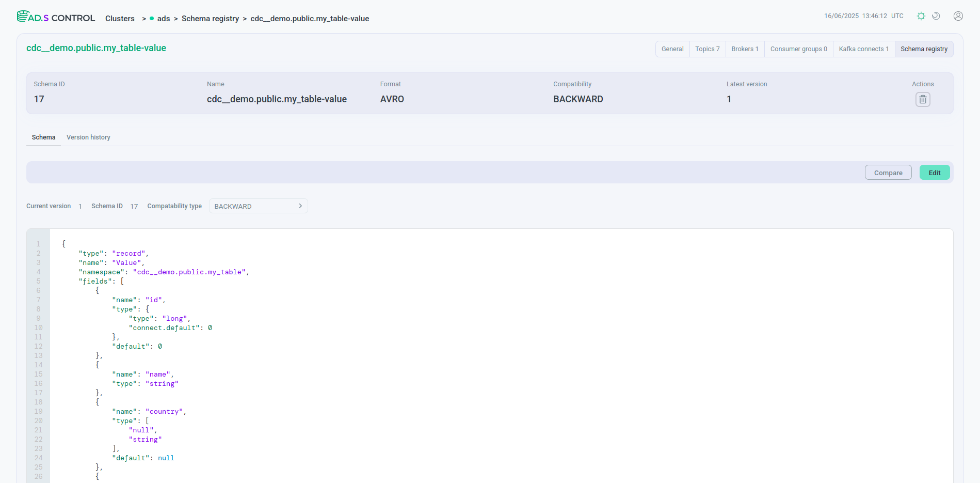
Task: Delete schema with the trash icon
Action: tap(923, 99)
